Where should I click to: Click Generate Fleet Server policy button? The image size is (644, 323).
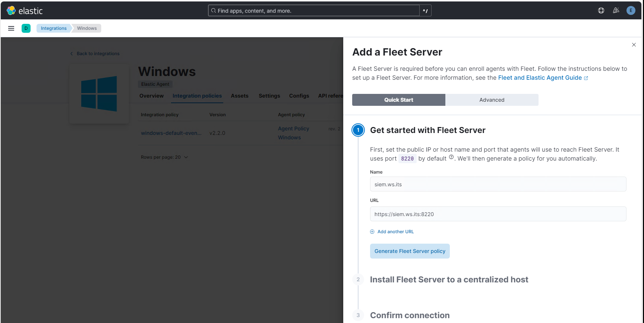tap(410, 251)
